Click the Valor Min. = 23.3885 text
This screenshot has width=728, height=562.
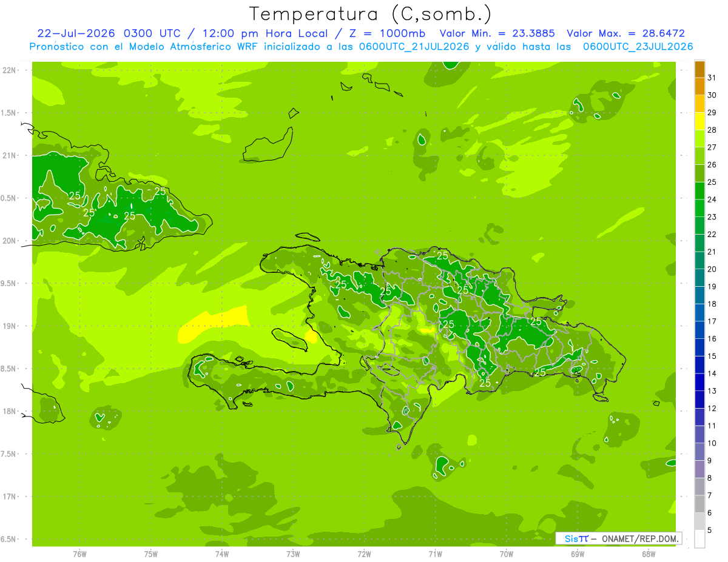pos(497,33)
